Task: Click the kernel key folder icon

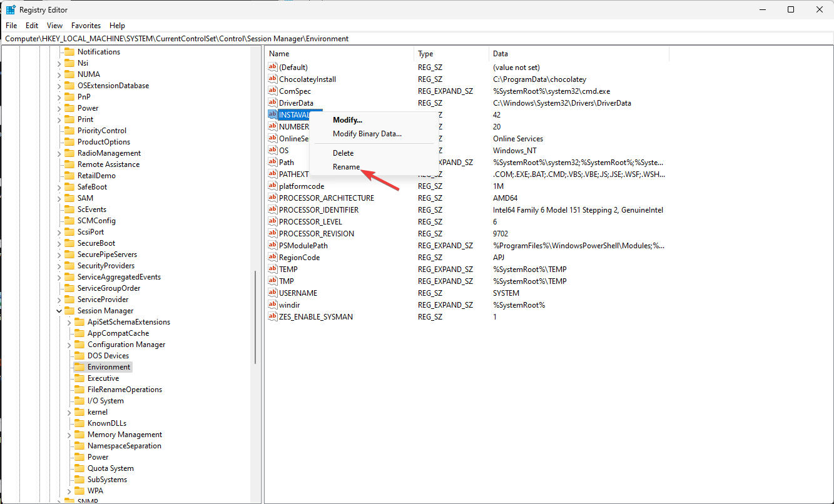Action: [79, 412]
